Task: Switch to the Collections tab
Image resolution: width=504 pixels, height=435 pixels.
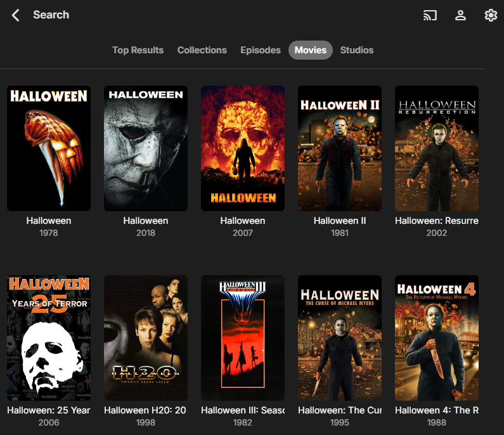Action: pyautogui.click(x=202, y=50)
